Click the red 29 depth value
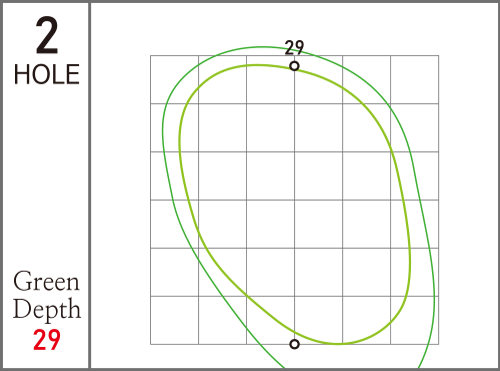500x371 pixels. pyautogui.click(x=47, y=340)
